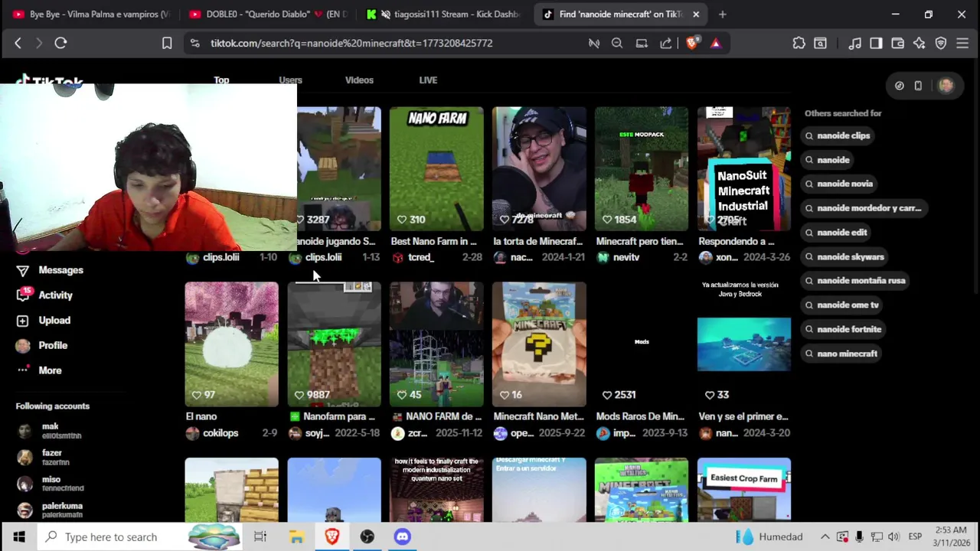Select the Upload plus icon
The height and width of the screenshot is (551, 980).
pos(23,320)
